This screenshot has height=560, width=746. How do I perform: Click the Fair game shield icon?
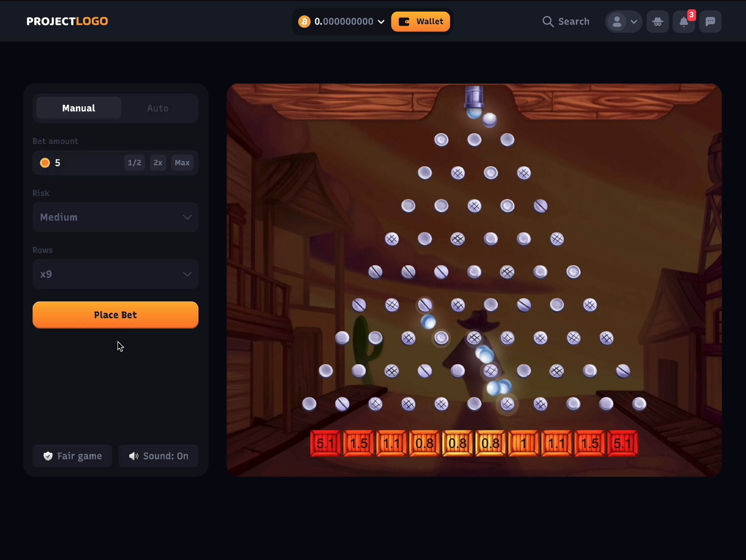[48, 455]
